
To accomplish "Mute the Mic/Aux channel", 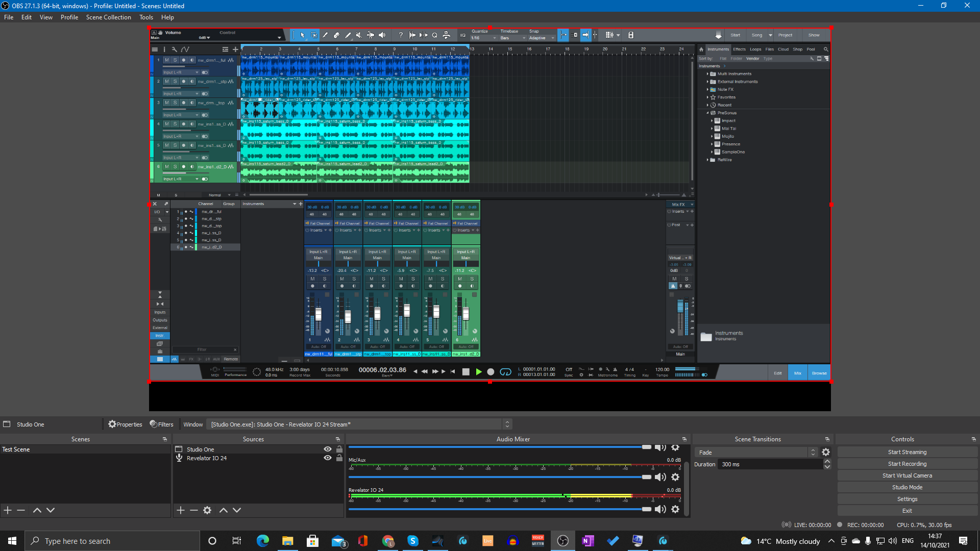I will pos(660,477).
